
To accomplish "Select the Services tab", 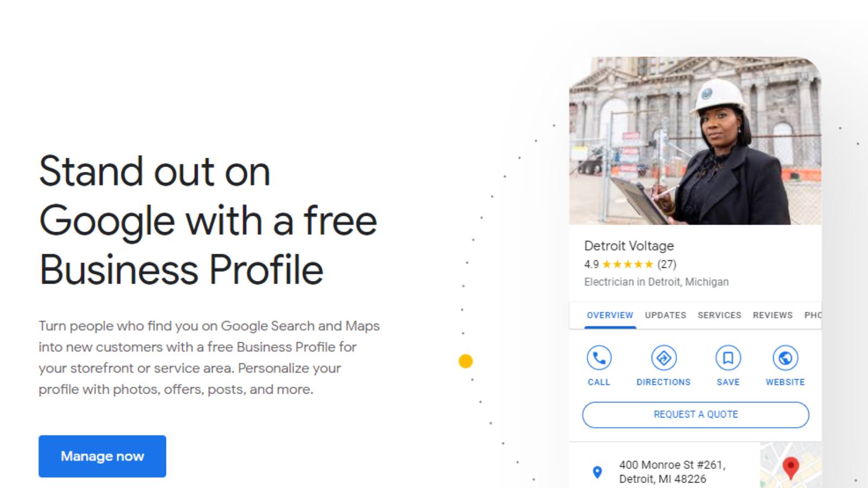I will click(719, 315).
